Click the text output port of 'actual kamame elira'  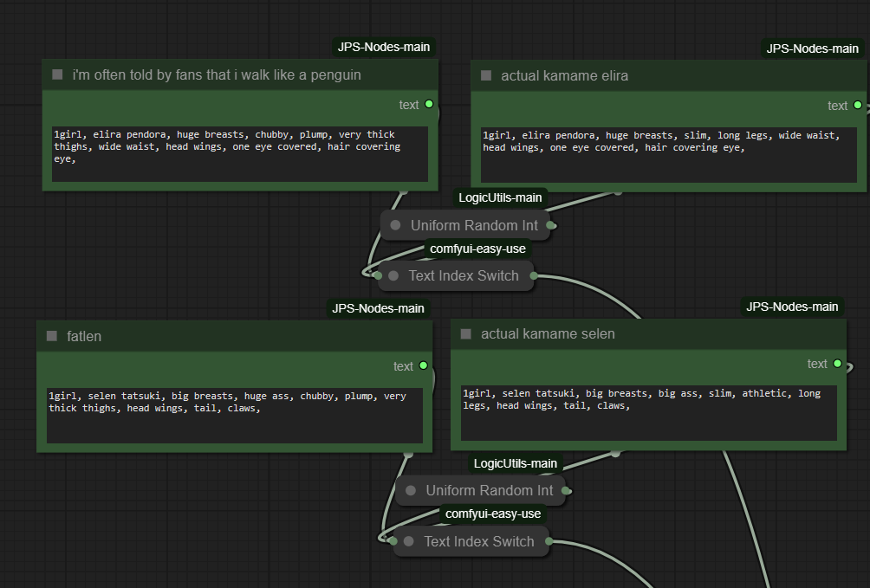pos(858,106)
